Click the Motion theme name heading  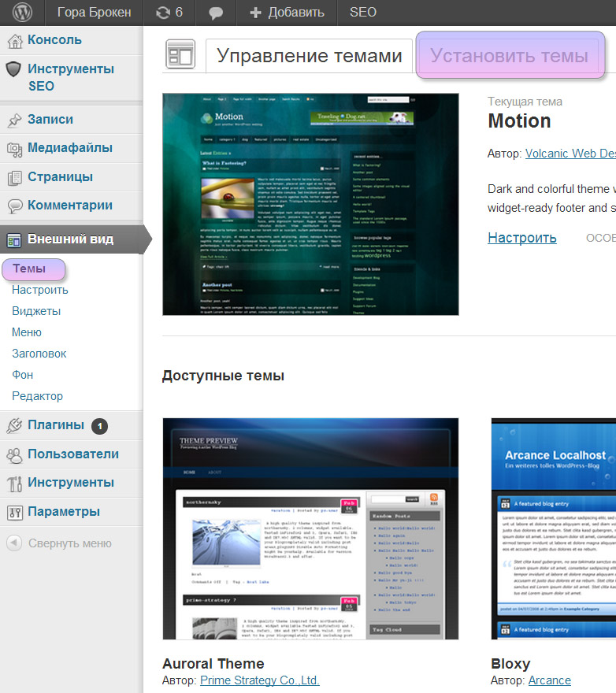[x=520, y=121]
